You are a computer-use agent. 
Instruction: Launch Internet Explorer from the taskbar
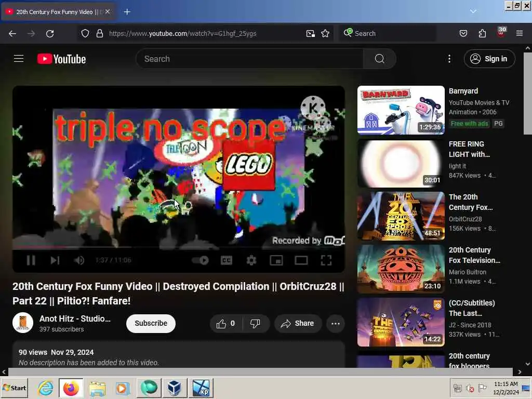point(46,388)
